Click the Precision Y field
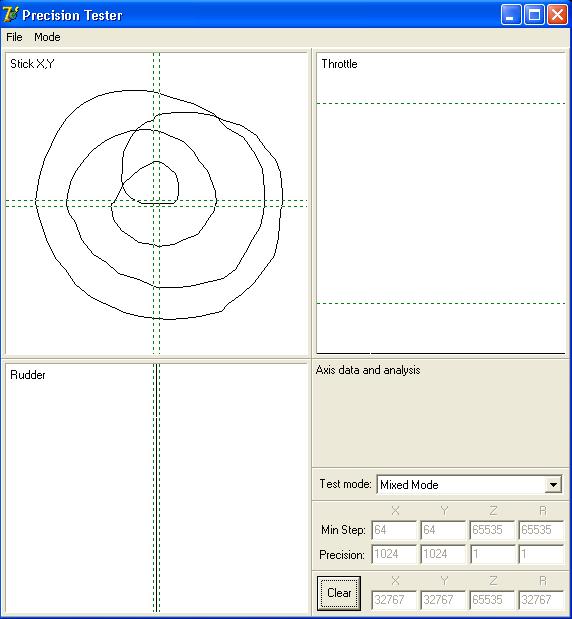The width and height of the screenshot is (572, 619). (x=443, y=554)
